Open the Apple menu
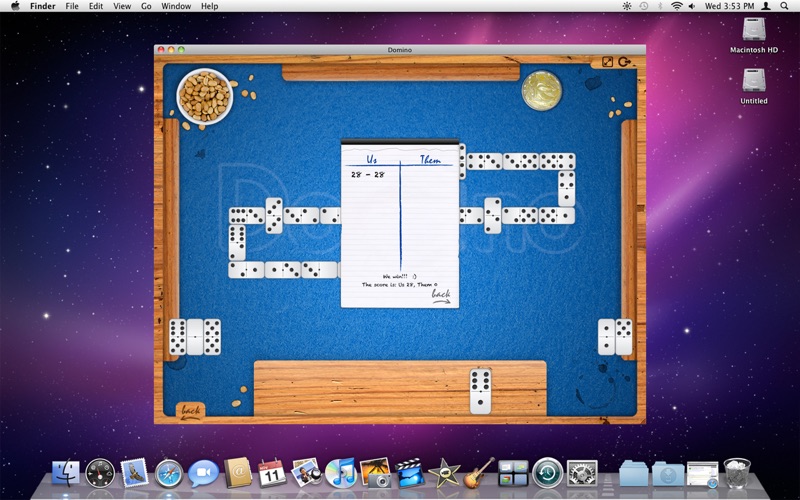800x500 pixels. [15, 6]
